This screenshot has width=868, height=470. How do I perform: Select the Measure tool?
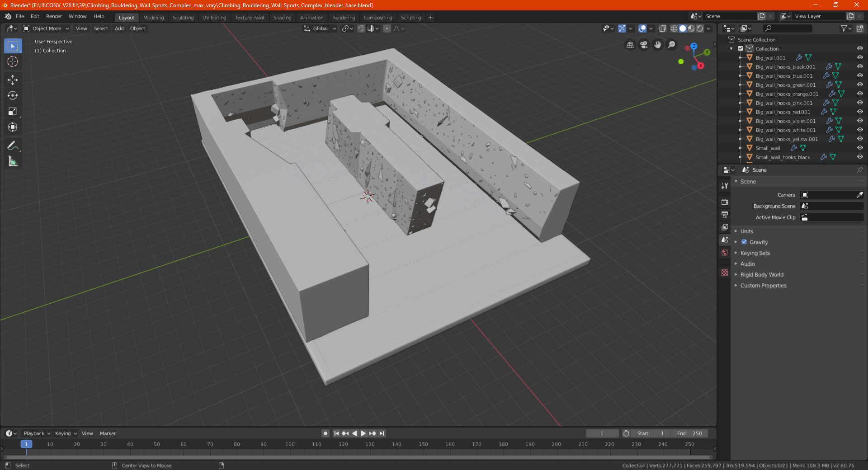coord(13,161)
